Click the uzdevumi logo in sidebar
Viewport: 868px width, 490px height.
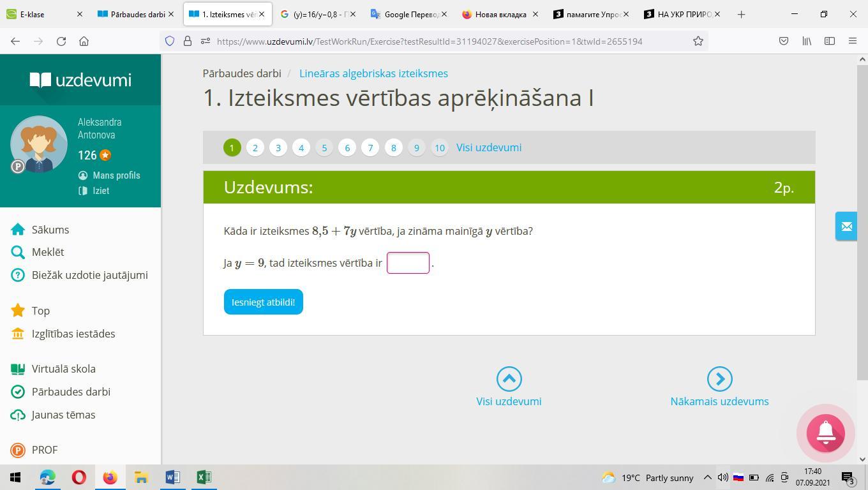(x=80, y=80)
